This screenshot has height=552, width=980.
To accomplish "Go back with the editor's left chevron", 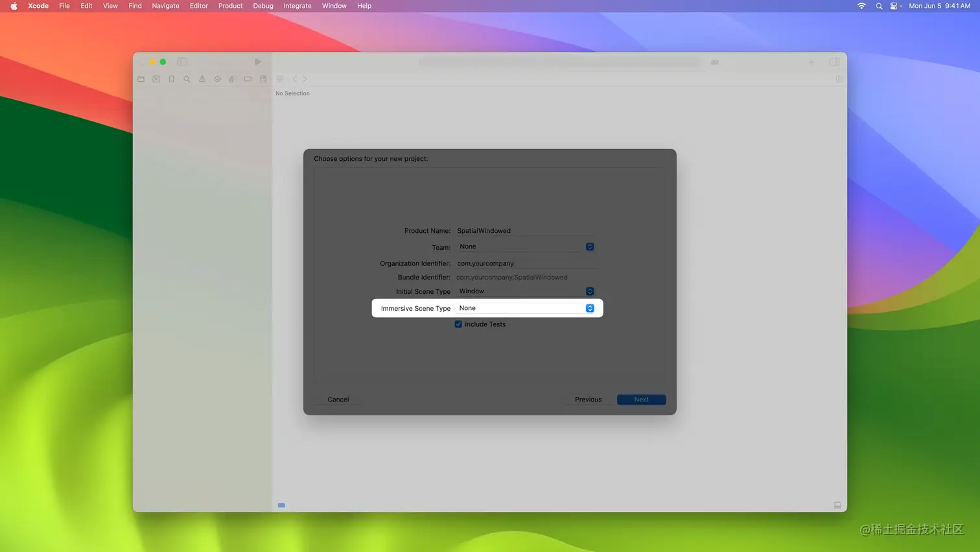I will (x=295, y=79).
